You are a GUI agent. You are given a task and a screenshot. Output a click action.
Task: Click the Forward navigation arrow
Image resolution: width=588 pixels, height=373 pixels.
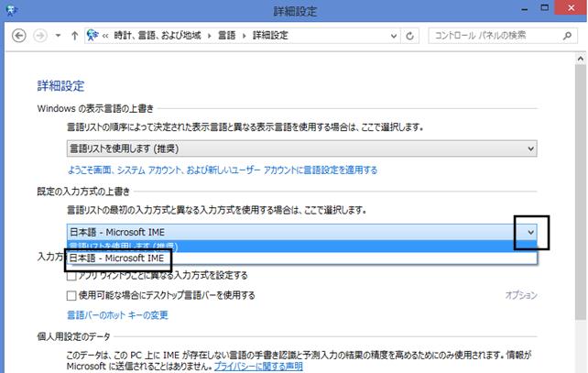pyautogui.click(x=40, y=36)
